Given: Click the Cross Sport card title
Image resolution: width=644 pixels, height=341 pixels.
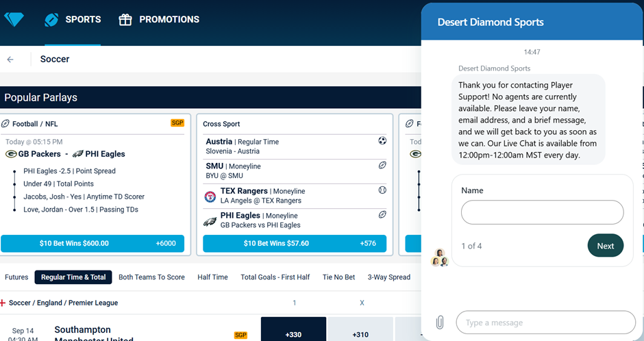Looking at the screenshot, I should coord(221,124).
